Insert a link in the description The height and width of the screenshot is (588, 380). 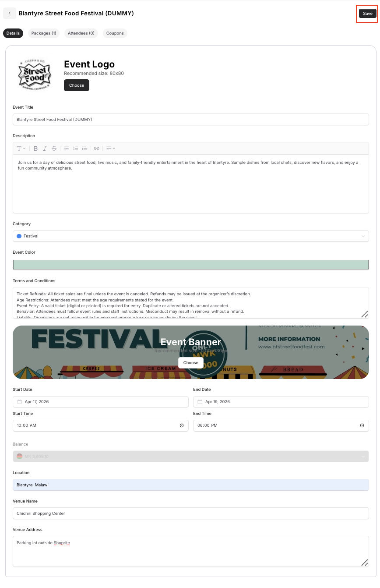97,149
